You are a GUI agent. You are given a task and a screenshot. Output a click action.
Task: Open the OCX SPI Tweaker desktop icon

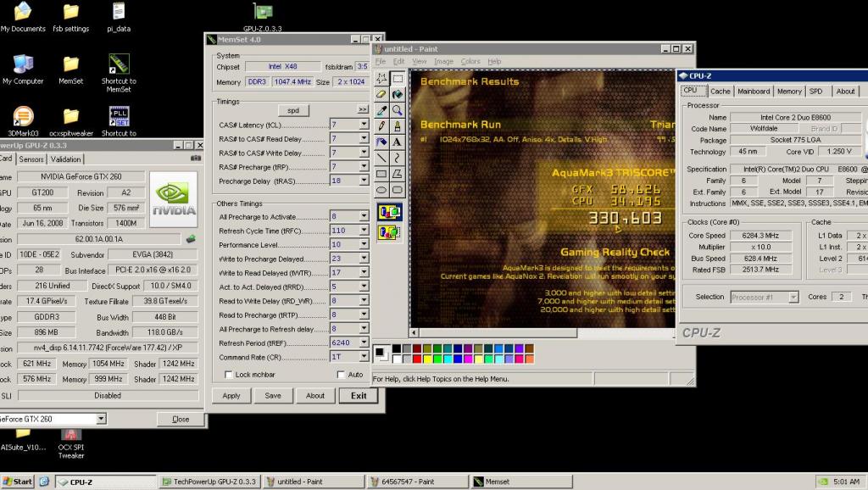click(x=71, y=443)
